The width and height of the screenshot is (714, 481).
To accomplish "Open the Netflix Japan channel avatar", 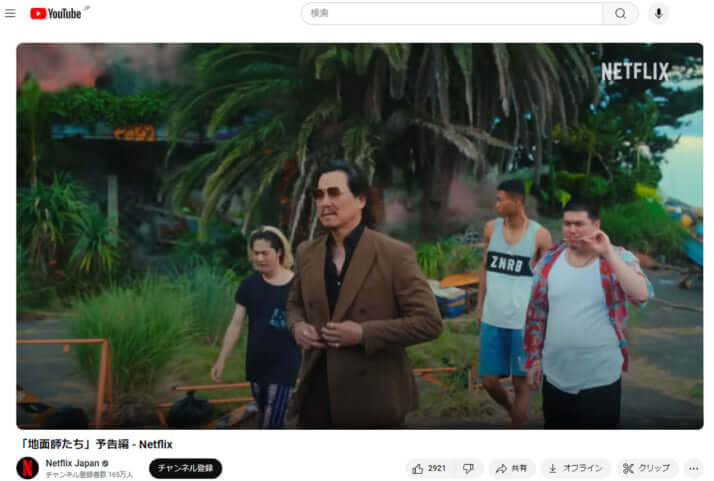I will point(27,468).
